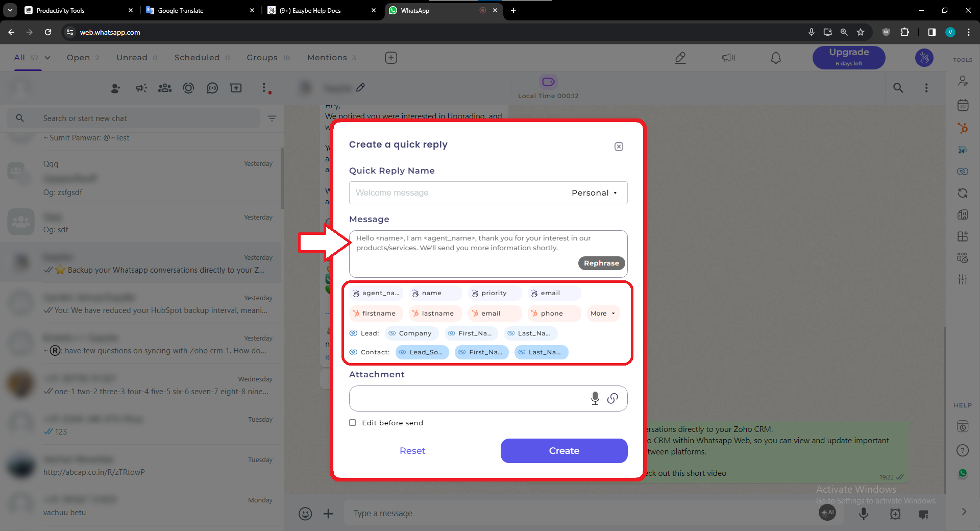The width and height of the screenshot is (980, 531).
Task: Open the browser extensions puzzle icon
Action: [904, 32]
